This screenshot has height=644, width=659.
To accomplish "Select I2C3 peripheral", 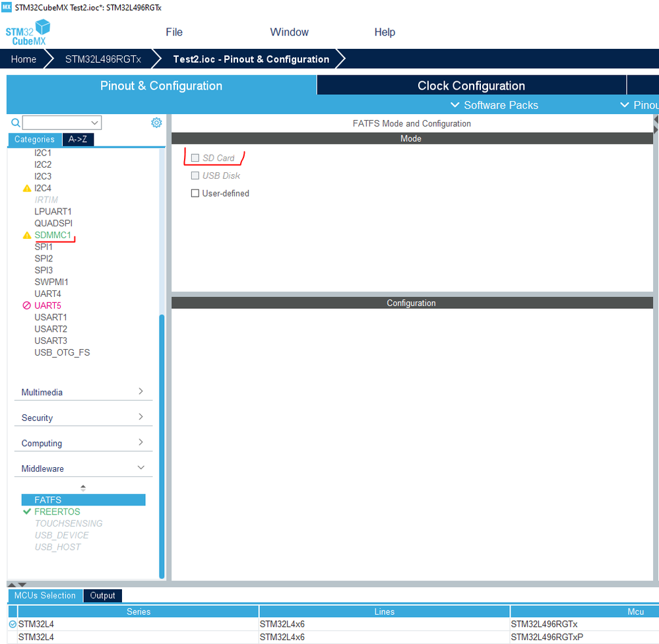I will tap(43, 176).
